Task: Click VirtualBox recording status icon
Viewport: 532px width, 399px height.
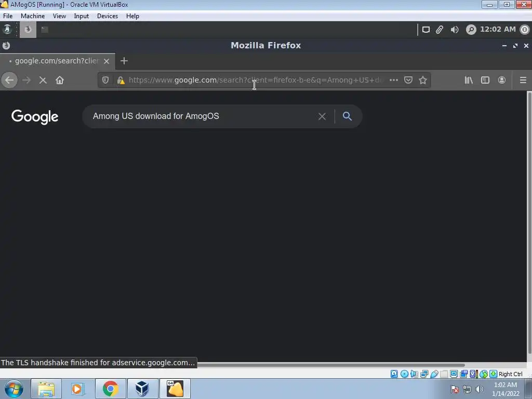Action: click(463, 374)
